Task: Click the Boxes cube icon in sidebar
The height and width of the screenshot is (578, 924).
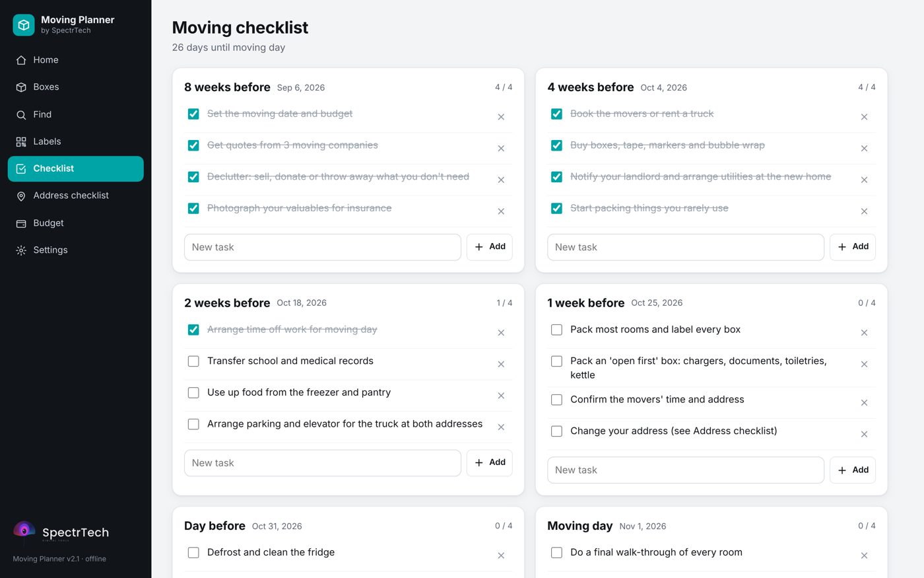Action: (x=21, y=87)
